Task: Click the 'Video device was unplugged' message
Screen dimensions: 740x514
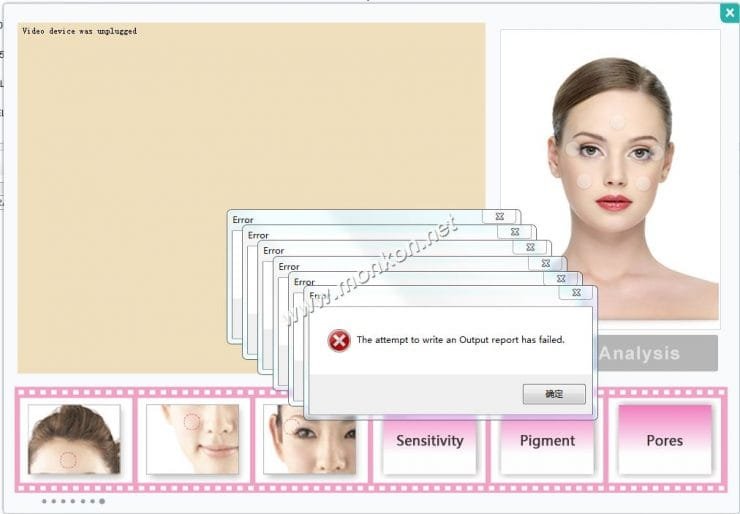Action: [79, 31]
